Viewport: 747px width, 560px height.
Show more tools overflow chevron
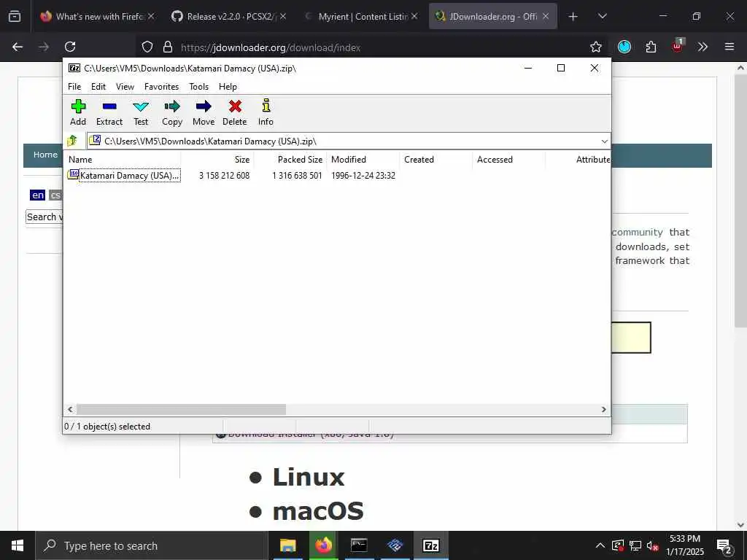click(x=703, y=47)
